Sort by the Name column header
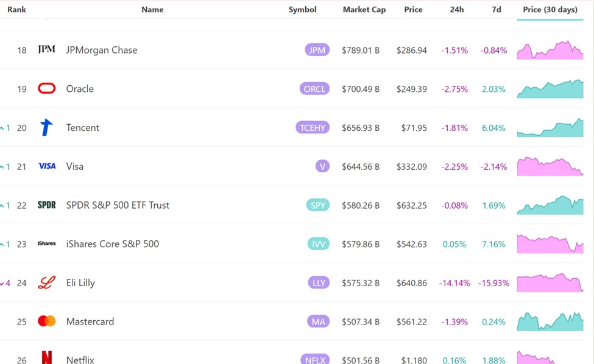The width and height of the screenshot is (594, 364). [152, 10]
